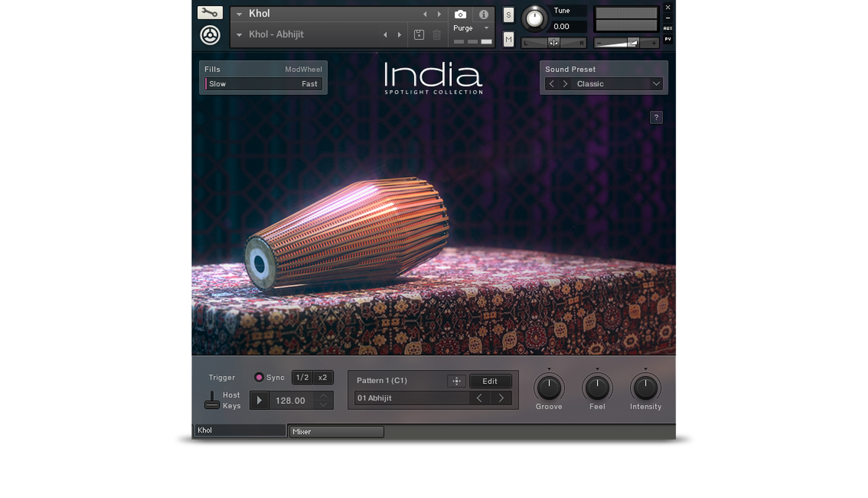Mute the Khol instrument
868x498 pixels.
pos(508,40)
